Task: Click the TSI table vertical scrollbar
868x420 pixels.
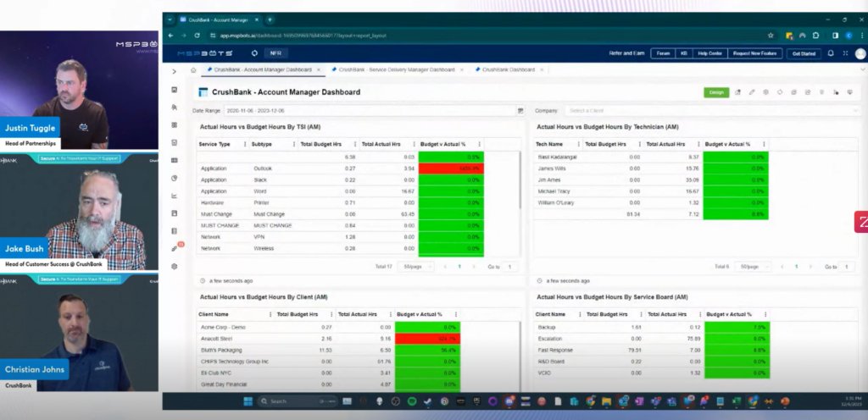Action: coord(520,180)
